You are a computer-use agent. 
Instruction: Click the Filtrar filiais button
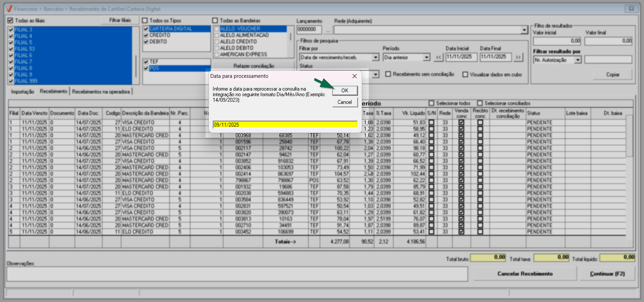(x=120, y=21)
